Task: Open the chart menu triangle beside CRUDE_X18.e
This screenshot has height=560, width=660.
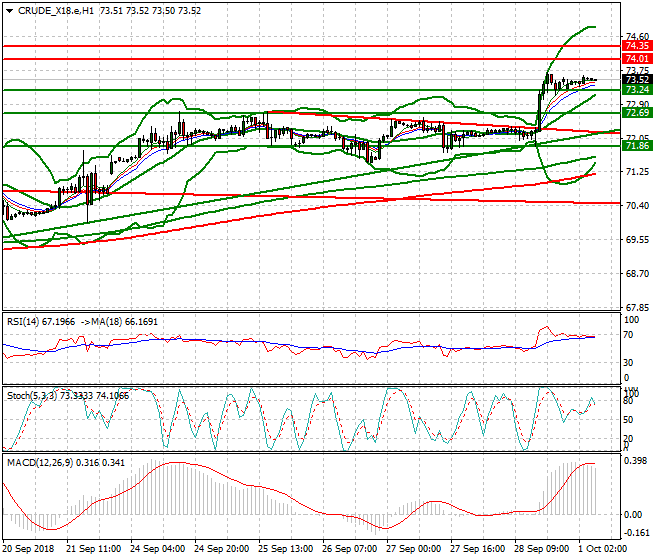Action: [x=9, y=11]
